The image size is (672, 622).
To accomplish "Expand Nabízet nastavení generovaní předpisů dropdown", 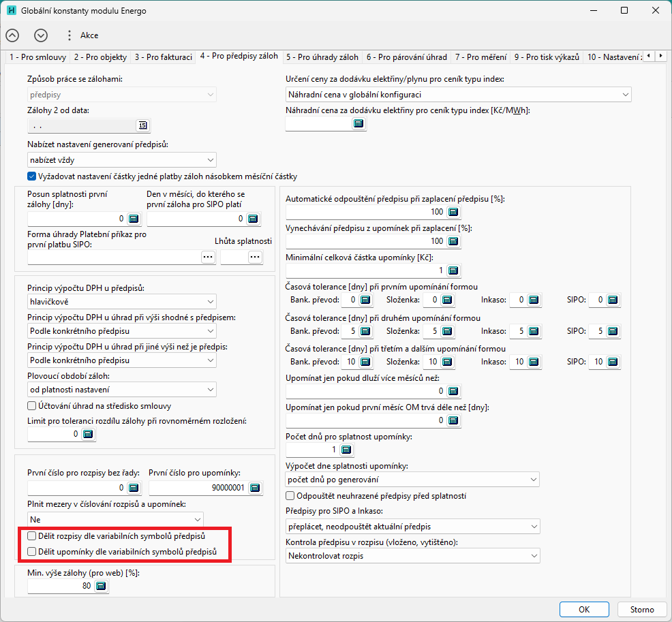I will pos(122,160).
